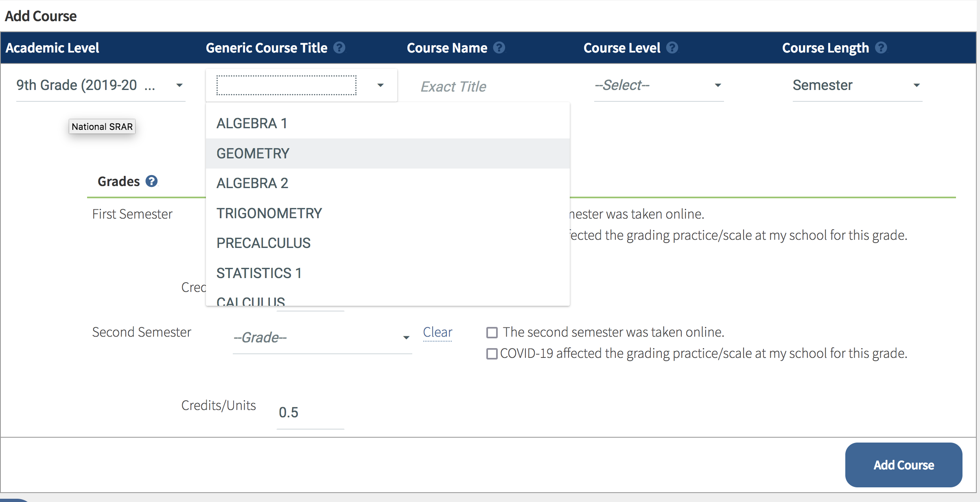
Task: Open the Course Level help icon
Action: 672,48
